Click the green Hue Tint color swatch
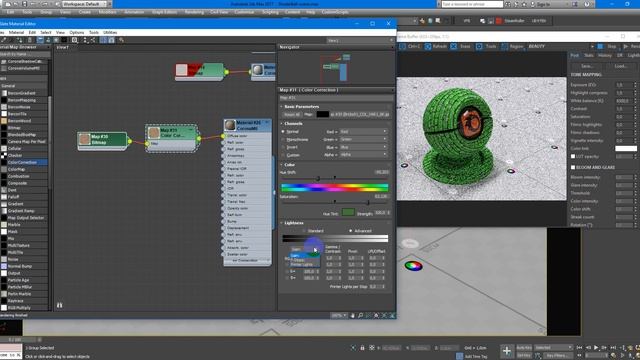640x360 pixels. pos(348,213)
